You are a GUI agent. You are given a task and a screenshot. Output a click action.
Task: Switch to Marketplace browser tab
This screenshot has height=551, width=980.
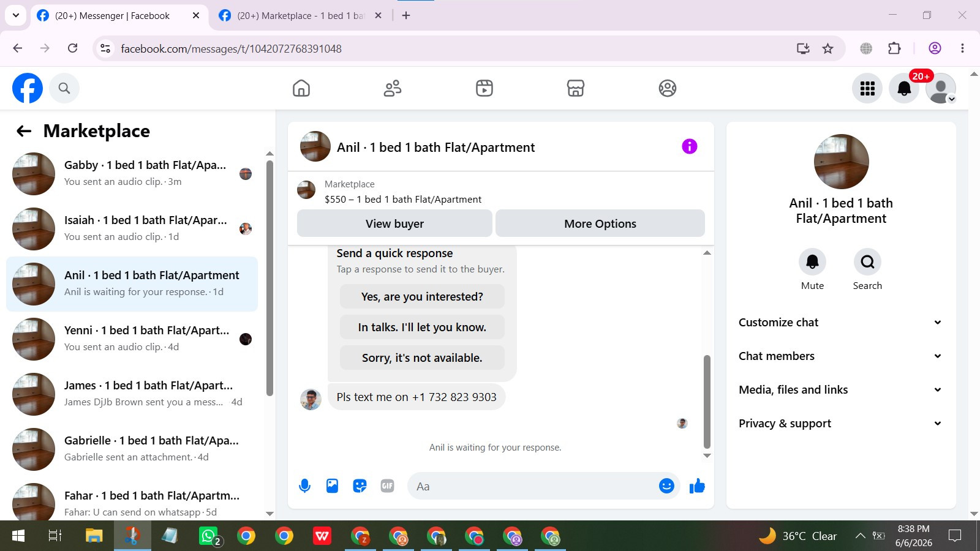tap(300, 16)
